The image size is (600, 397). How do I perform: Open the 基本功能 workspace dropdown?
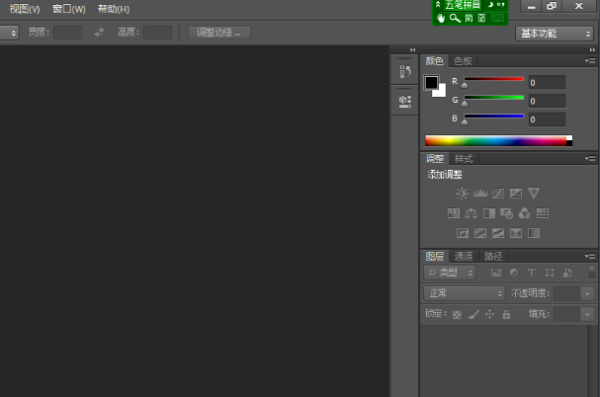[554, 34]
